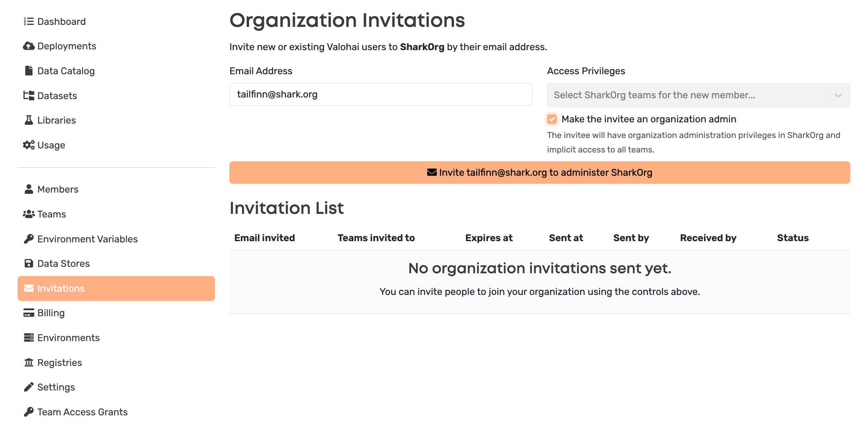868x435 pixels.
Task: Click the Status column header
Action: 793,238
